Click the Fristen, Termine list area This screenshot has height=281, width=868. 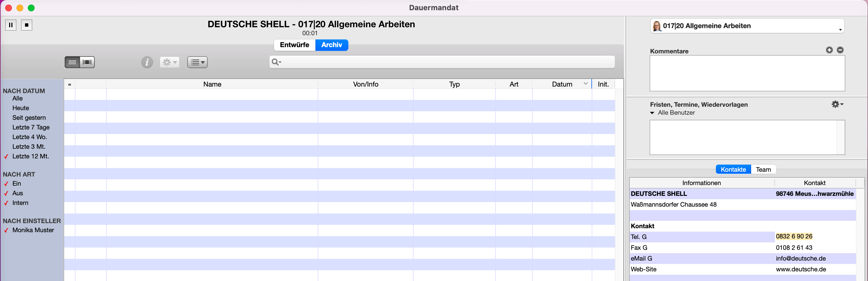[x=743, y=137]
